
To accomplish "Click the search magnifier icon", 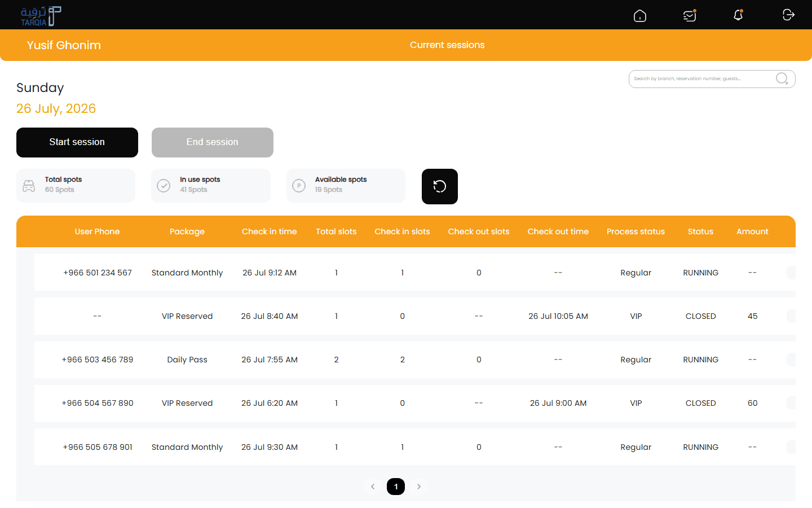I will click(782, 78).
